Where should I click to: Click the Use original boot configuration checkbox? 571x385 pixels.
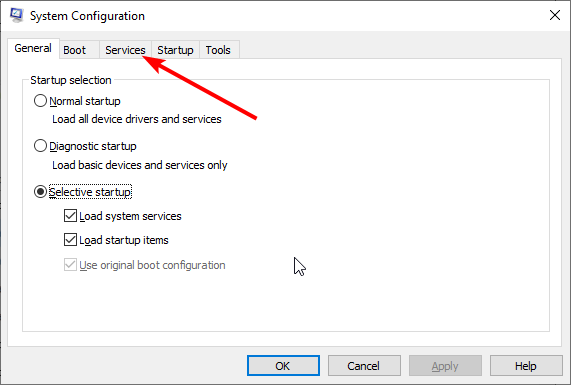tap(70, 265)
